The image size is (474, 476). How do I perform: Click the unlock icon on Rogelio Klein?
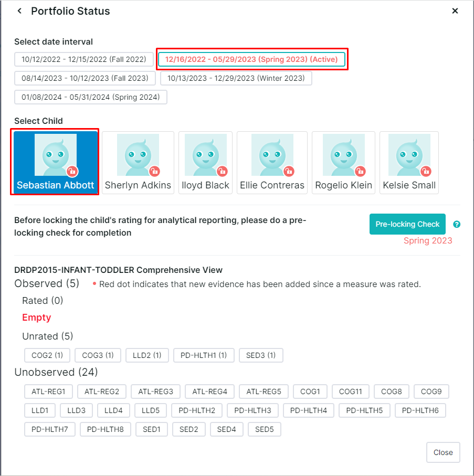pos(360,171)
